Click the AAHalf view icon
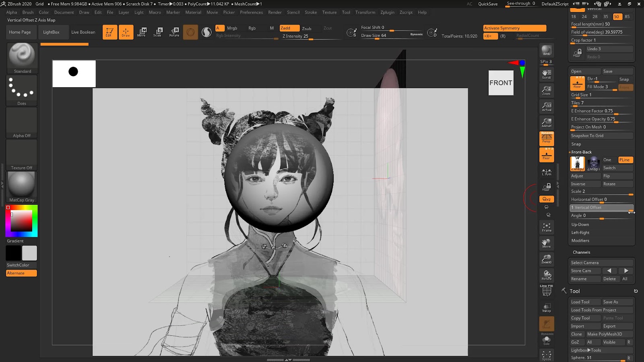Screen dimensions: 644x362 point(547,122)
